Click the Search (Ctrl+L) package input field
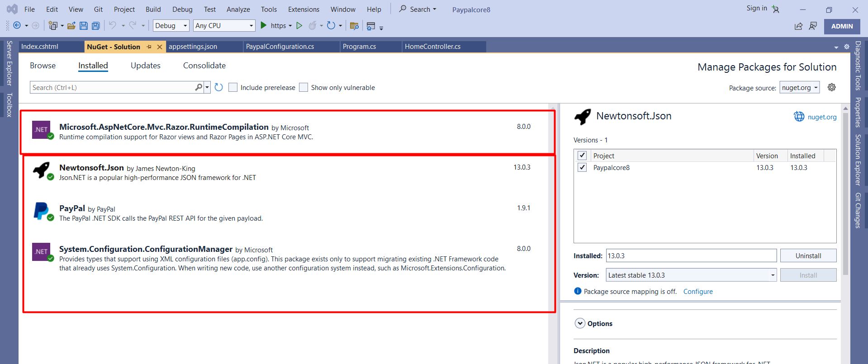868x364 pixels. (x=112, y=87)
